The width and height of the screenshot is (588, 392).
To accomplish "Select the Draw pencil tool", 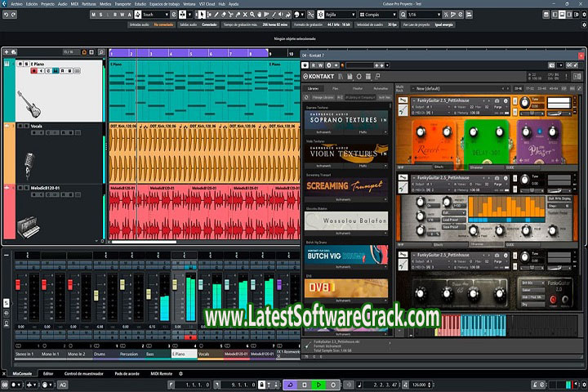I will (216, 15).
